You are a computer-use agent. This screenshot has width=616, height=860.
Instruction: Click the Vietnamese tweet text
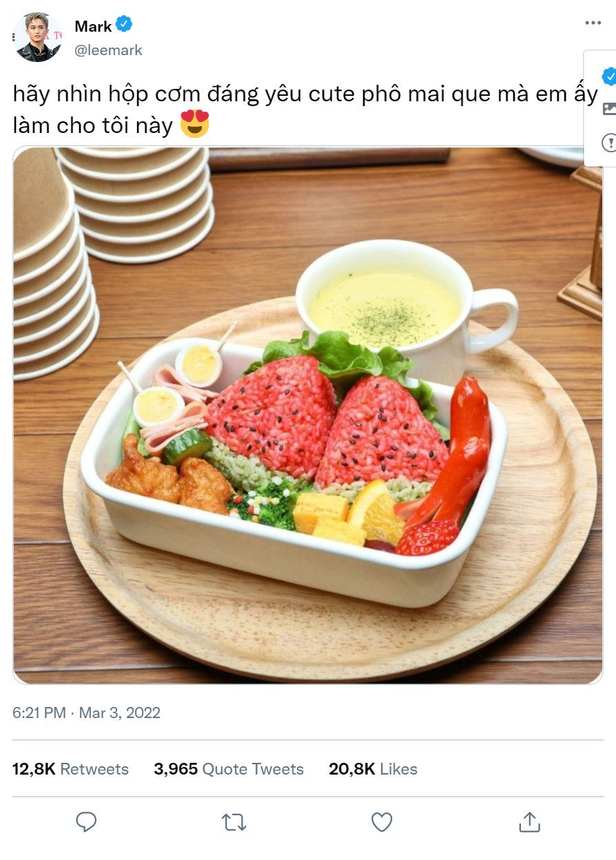click(x=305, y=110)
